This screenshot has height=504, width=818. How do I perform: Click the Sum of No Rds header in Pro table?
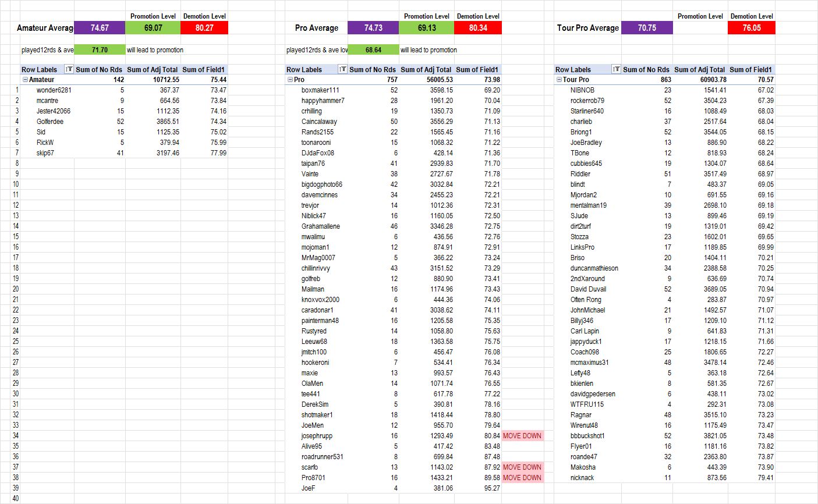coord(373,69)
